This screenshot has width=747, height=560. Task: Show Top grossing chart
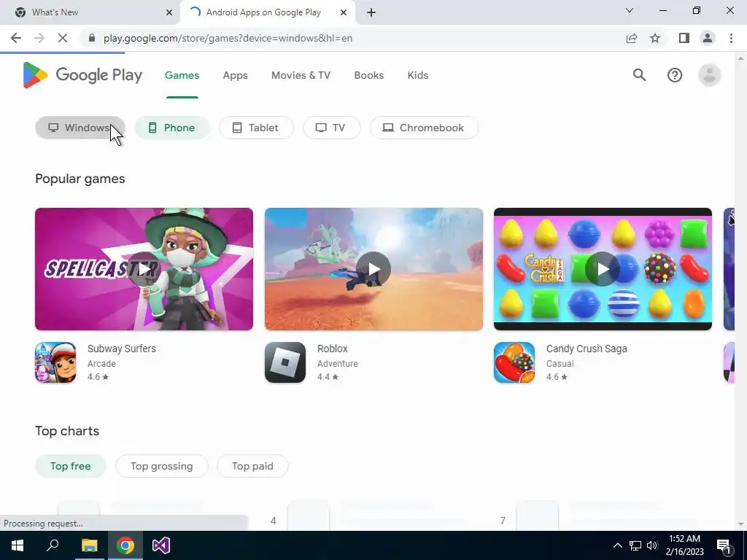(x=162, y=466)
